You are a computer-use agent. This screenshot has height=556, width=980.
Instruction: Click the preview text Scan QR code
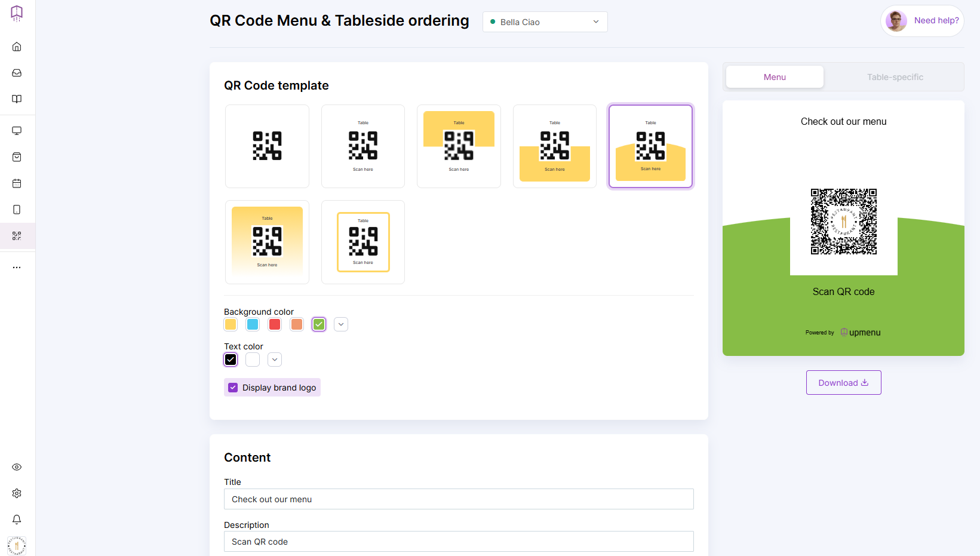[843, 292]
